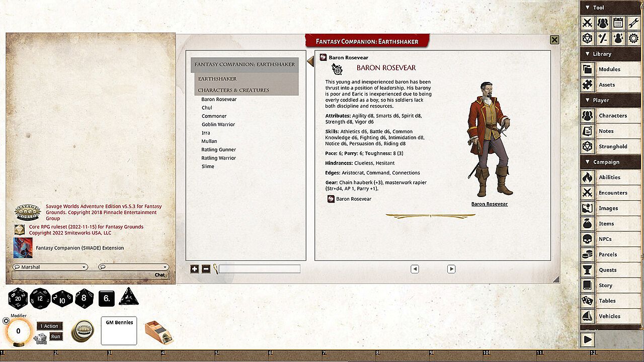
Task: Collapse the Fantasy Companion: Earthshaker index heading
Action: tap(245, 65)
